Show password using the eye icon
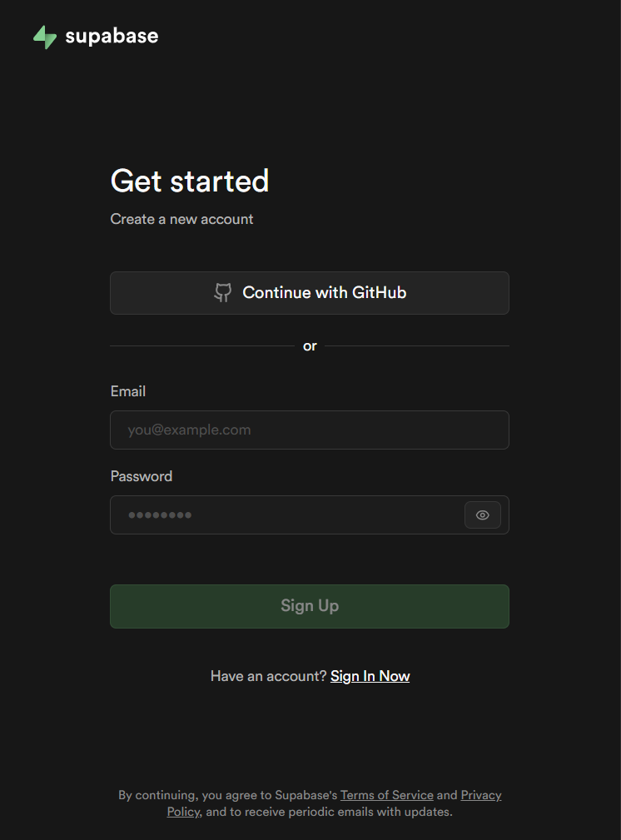This screenshot has height=840, width=621. coord(483,515)
